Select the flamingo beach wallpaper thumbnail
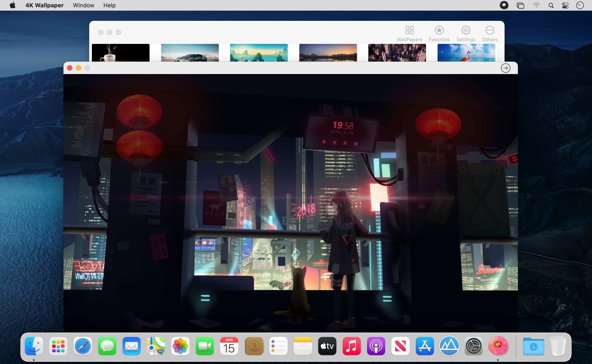This screenshot has height=364, width=592. tap(466, 53)
